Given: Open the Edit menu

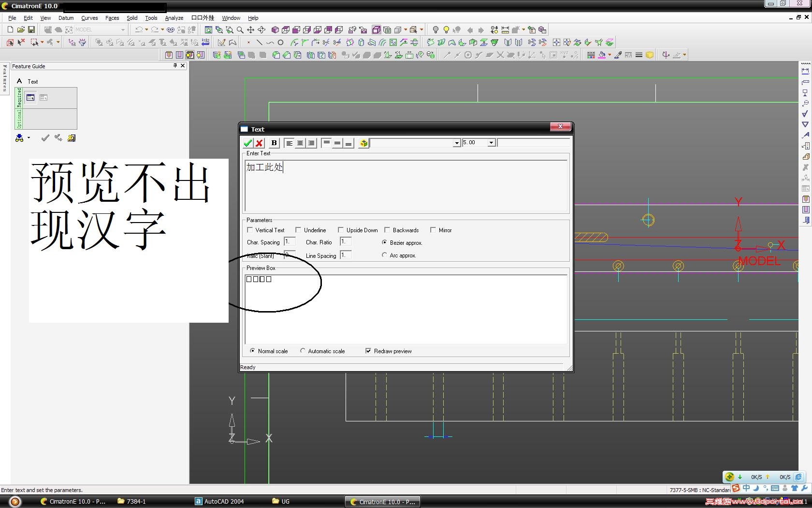Looking at the screenshot, I should 29,18.
